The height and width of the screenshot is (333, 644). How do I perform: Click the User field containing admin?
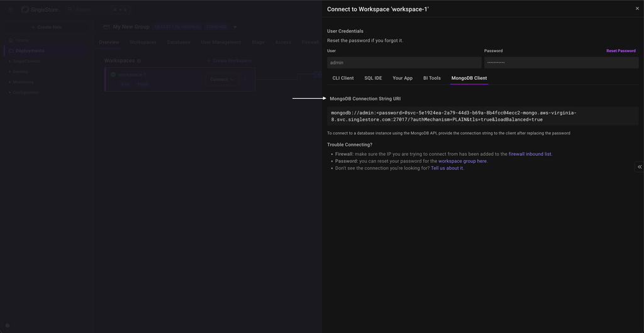coord(404,63)
